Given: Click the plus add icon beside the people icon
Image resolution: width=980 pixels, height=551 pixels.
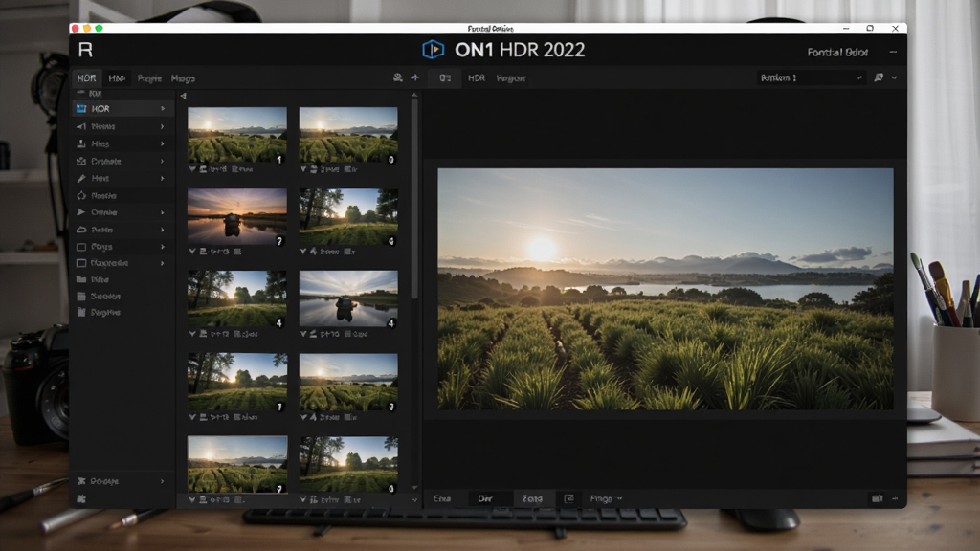Looking at the screenshot, I should pos(415,77).
